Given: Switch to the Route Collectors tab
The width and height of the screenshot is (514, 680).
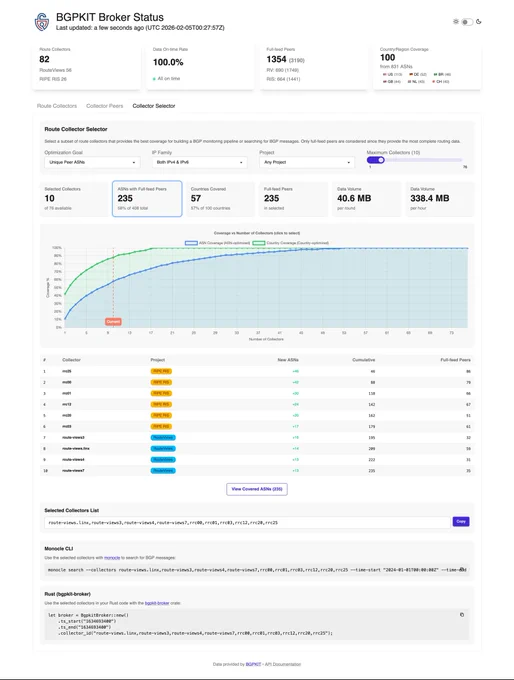Looking at the screenshot, I should (57, 106).
